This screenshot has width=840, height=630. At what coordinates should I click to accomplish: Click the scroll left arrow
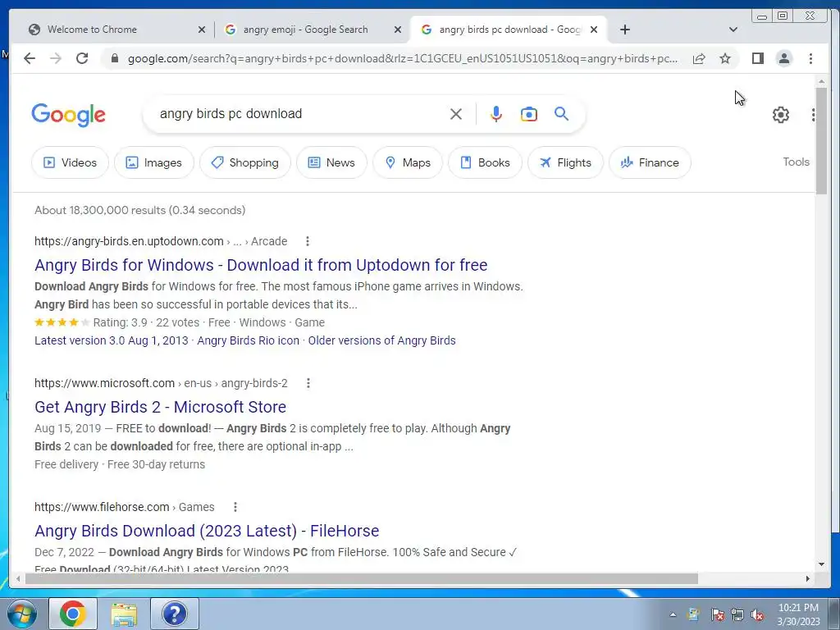click(x=18, y=578)
